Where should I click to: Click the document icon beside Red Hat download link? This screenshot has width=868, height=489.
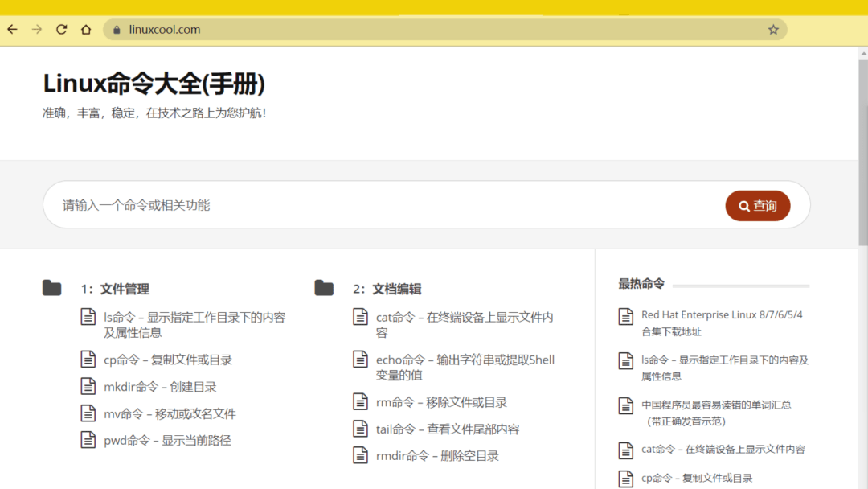pos(625,314)
